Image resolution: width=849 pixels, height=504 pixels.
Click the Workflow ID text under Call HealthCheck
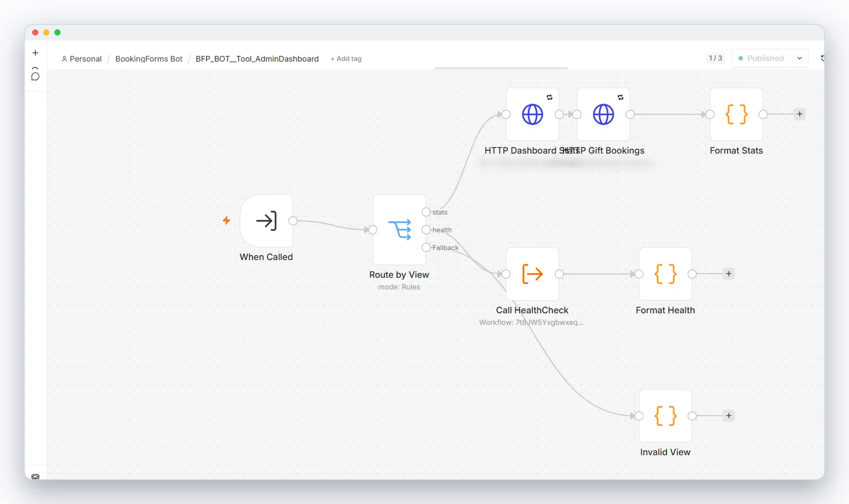click(x=531, y=323)
